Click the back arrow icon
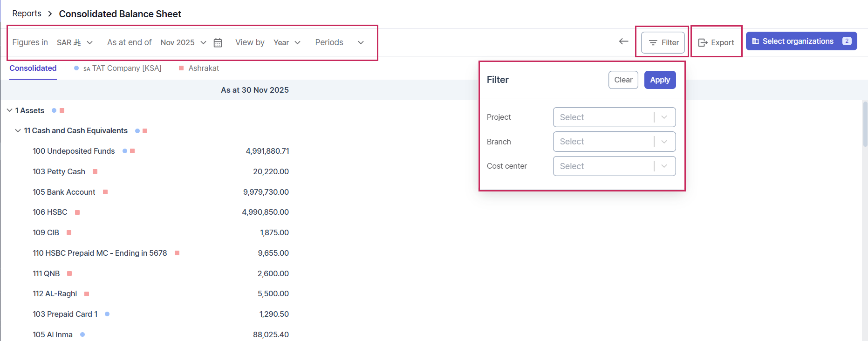The height and width of the screenshot is (341, 868). coord(623,41)
